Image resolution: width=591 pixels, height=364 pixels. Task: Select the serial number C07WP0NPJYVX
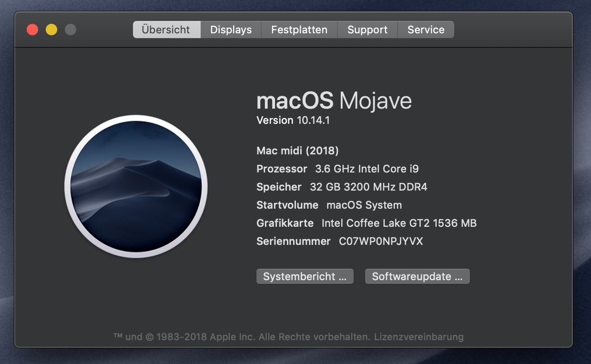click(381, 241)
